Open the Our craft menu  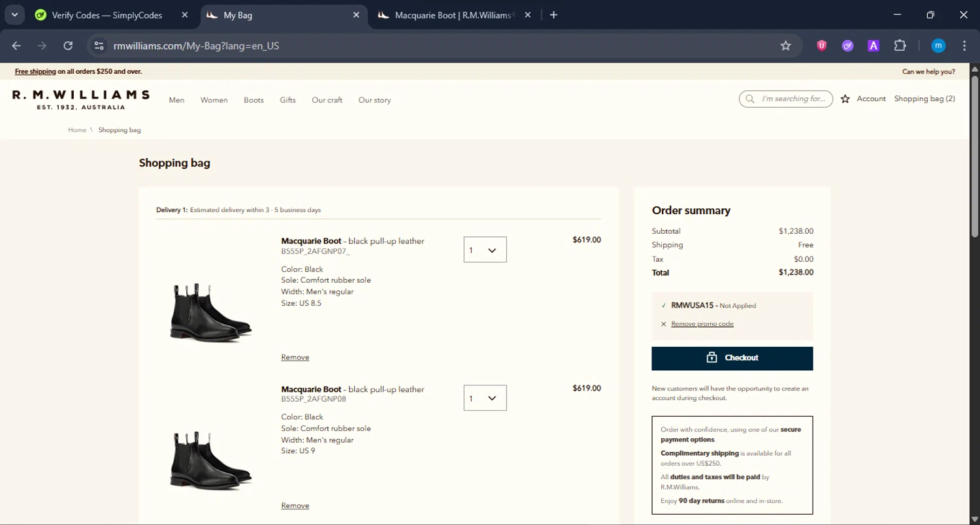point(327,100)
